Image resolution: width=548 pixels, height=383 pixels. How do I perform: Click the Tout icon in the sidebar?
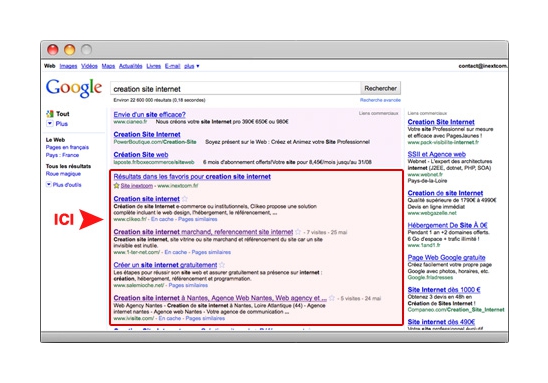click(x=50, y=114)
